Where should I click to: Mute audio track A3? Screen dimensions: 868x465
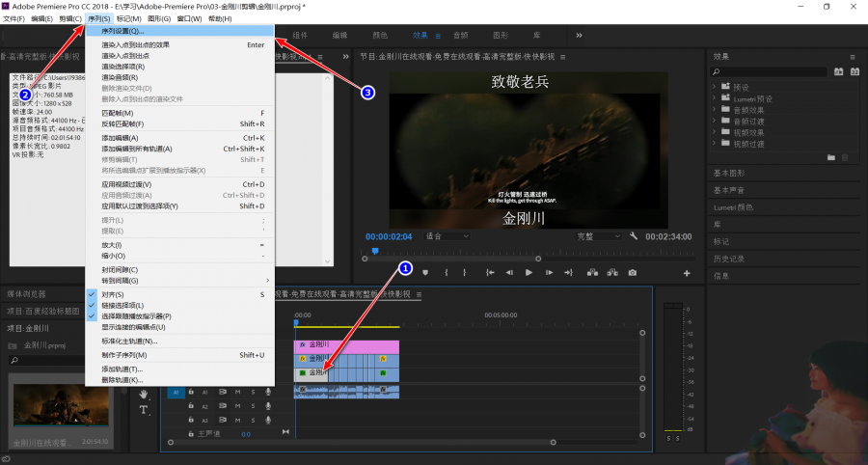237,421
